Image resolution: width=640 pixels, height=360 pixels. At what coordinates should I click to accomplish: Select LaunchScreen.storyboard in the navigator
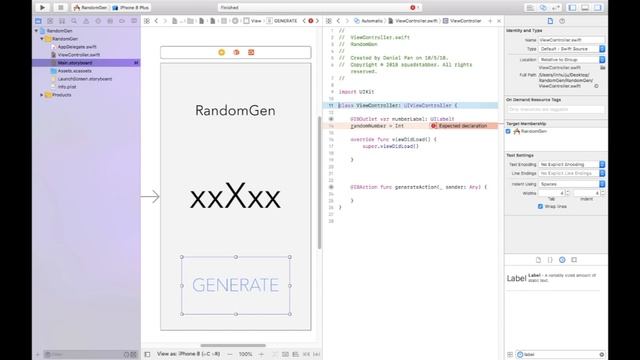tap(84, 79)
